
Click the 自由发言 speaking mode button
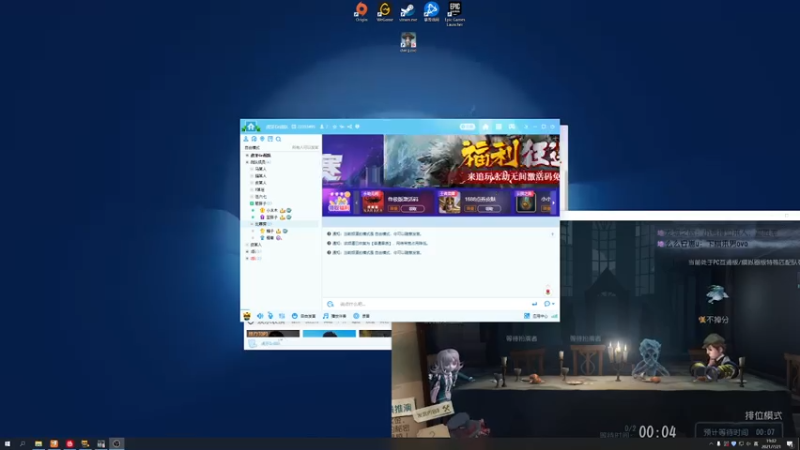click(304, 316)
